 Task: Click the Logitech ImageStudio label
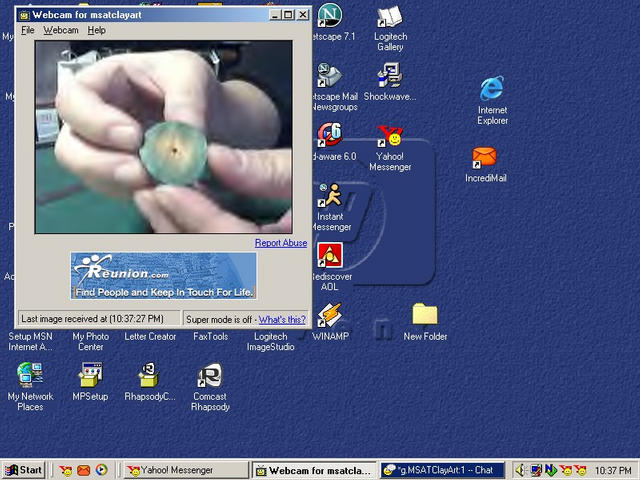coord(271,342)
